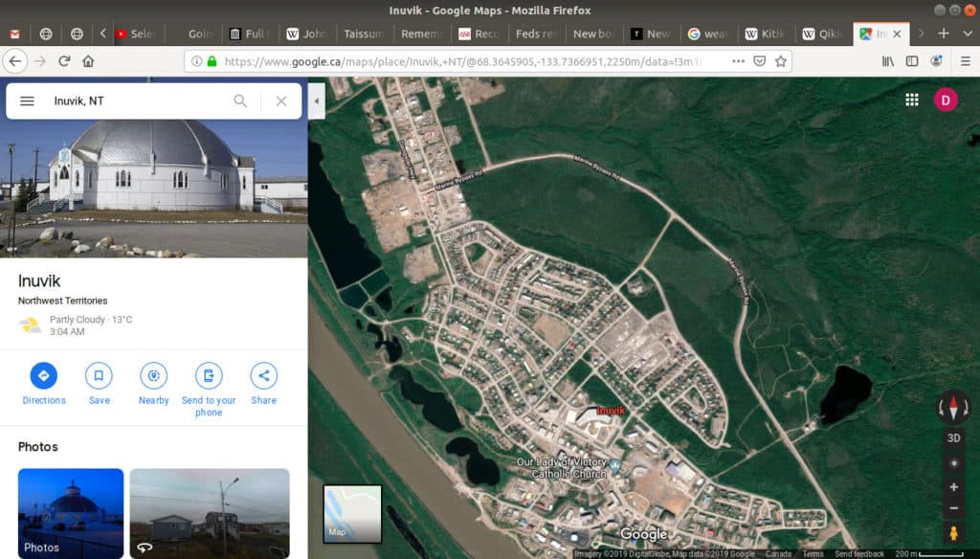Save page to Pocket
The width and height of the screenshot is (980, 559).
tap(759, 61)
